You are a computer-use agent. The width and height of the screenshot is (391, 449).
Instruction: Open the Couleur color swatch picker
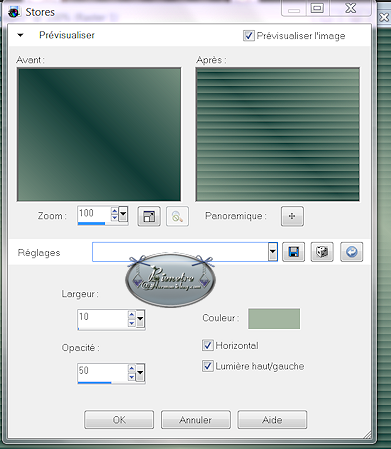274,318
